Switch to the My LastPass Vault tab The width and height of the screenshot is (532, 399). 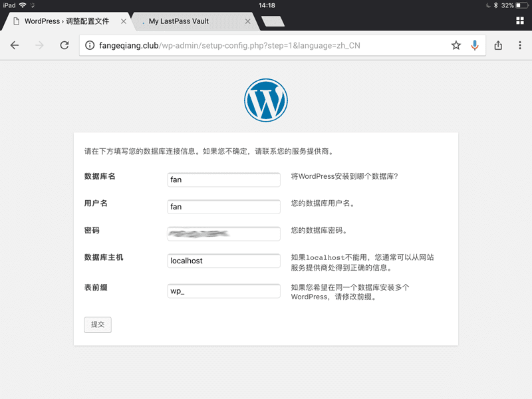pos(190,21)
